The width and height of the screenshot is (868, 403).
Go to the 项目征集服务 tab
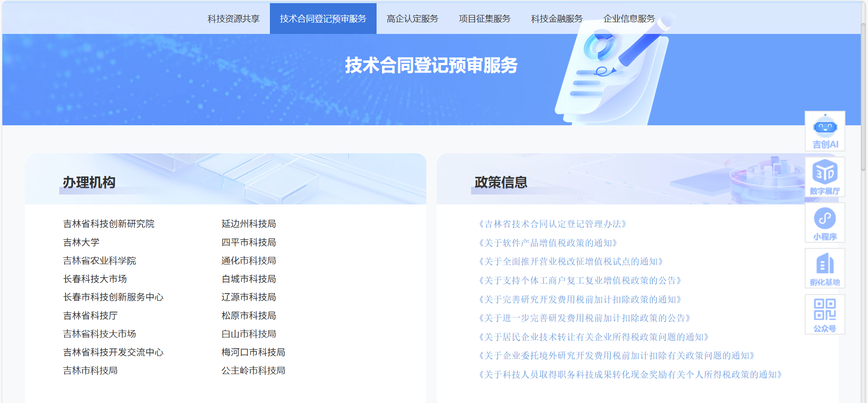(x=485, y=19)
